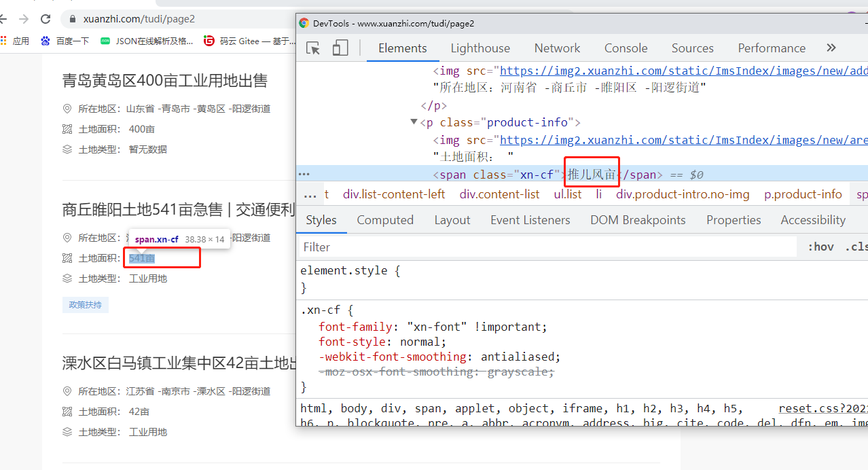Collapse the p.product-info node triangle

[414, 122]
